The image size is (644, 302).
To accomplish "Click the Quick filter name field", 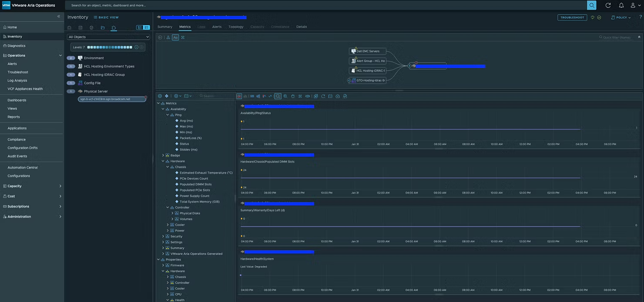I will [x=616, y=37].
